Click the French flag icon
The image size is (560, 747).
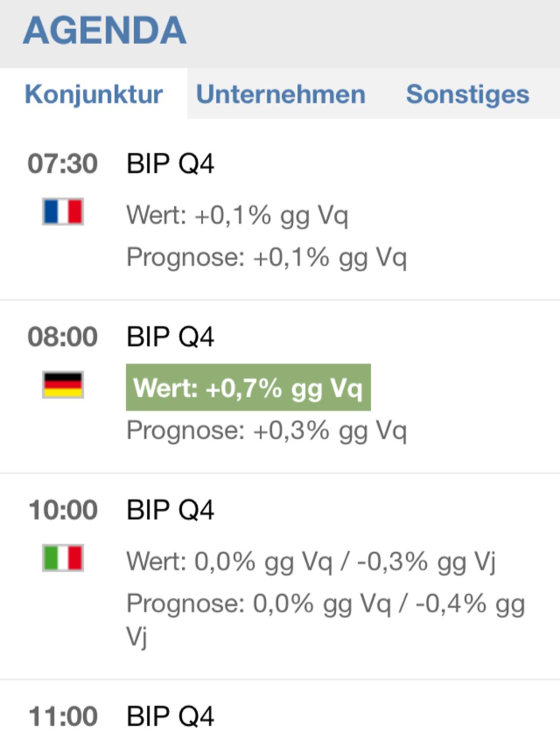pos(63,212)
